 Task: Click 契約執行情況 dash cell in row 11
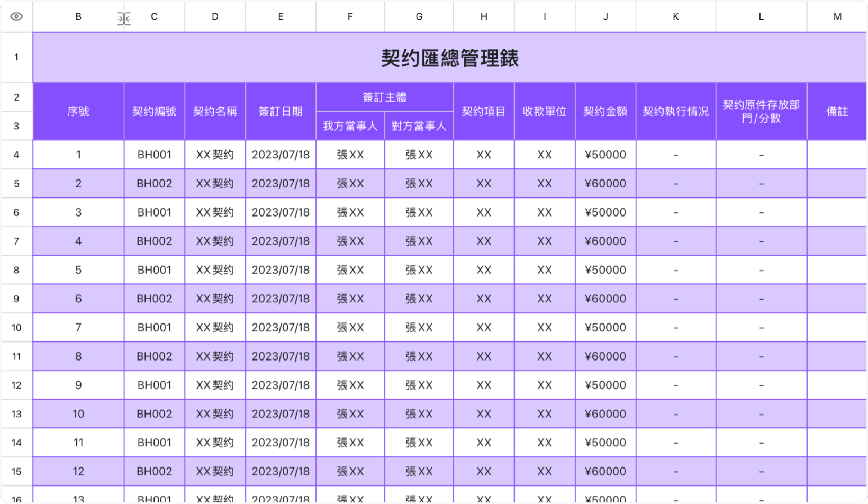(x=676, y=356)
